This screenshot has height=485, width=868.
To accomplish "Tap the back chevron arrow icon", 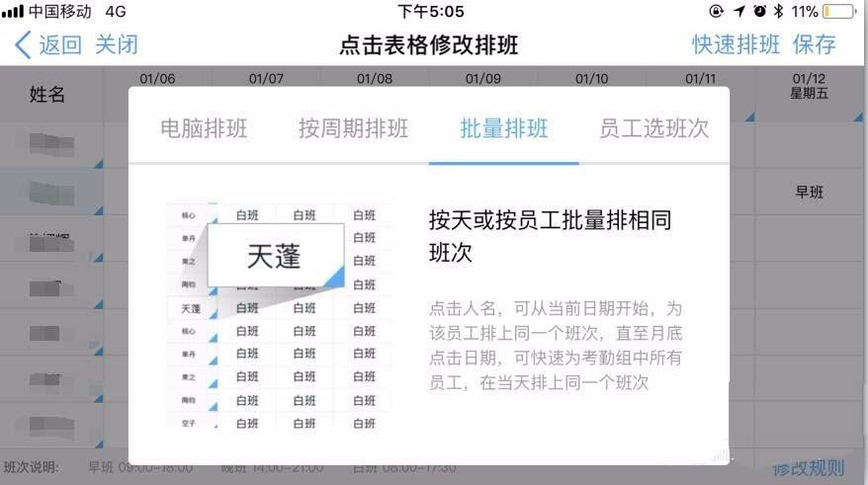I will pyautogui.click(x=23, y=44).
